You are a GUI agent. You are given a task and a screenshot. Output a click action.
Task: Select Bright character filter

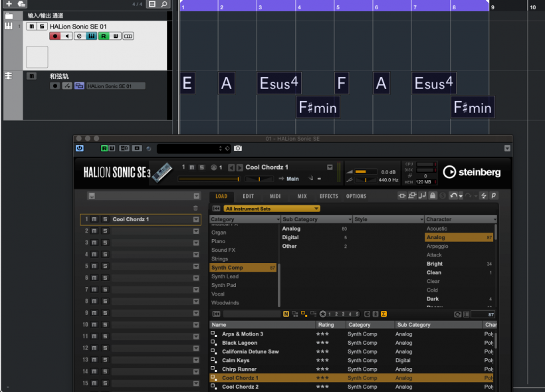(x=435, y=264)
